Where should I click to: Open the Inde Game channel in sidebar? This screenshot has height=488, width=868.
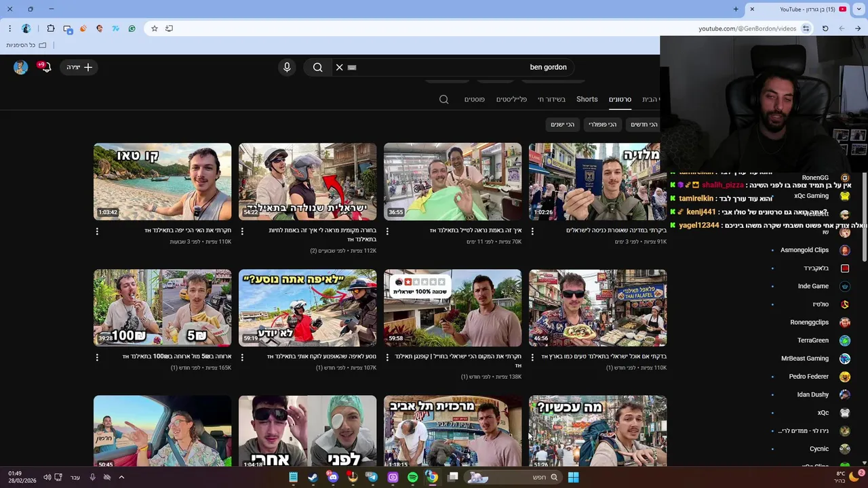pyautogui.click(x=813, y=286)
